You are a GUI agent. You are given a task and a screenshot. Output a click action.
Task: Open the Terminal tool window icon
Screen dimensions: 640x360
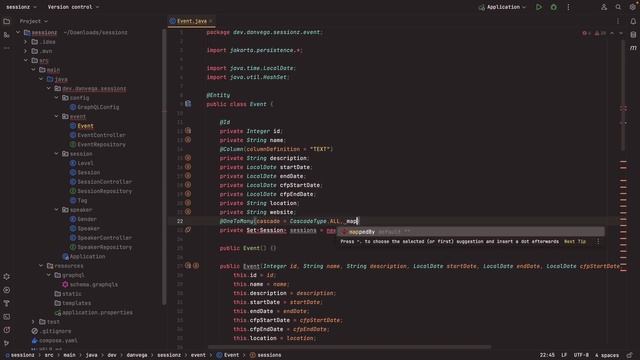point(7,317)
